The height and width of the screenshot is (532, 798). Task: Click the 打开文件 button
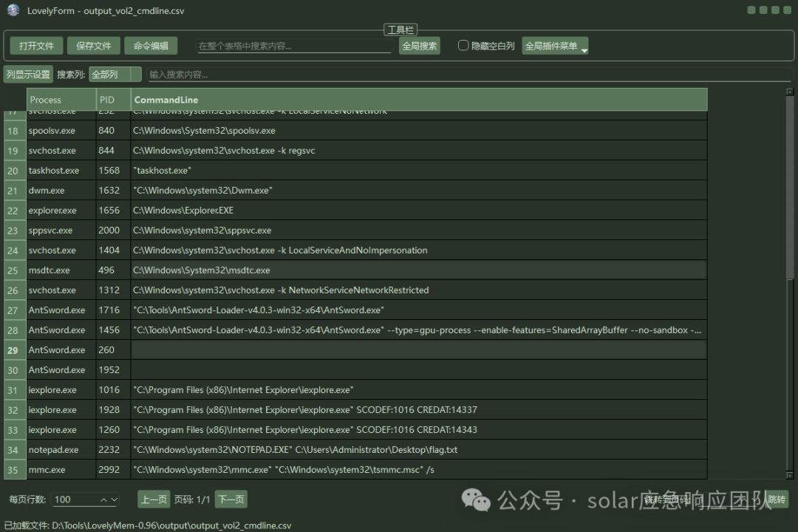click(37, 46)
